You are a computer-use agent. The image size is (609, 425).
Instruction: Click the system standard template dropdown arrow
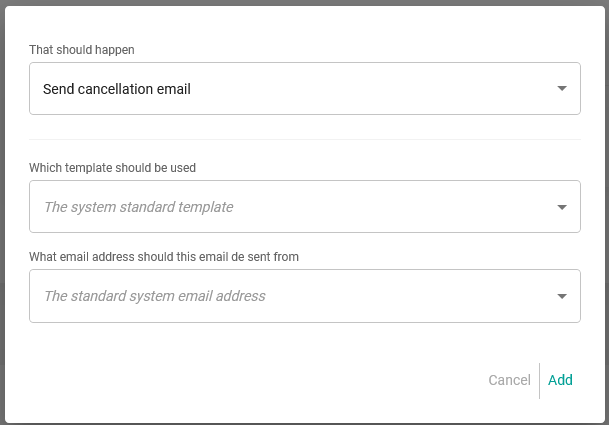[562, 208]
